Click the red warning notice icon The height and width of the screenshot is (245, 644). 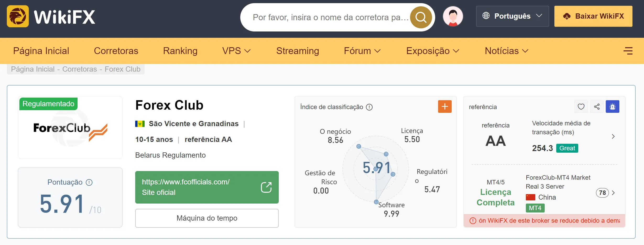[473, 221]
